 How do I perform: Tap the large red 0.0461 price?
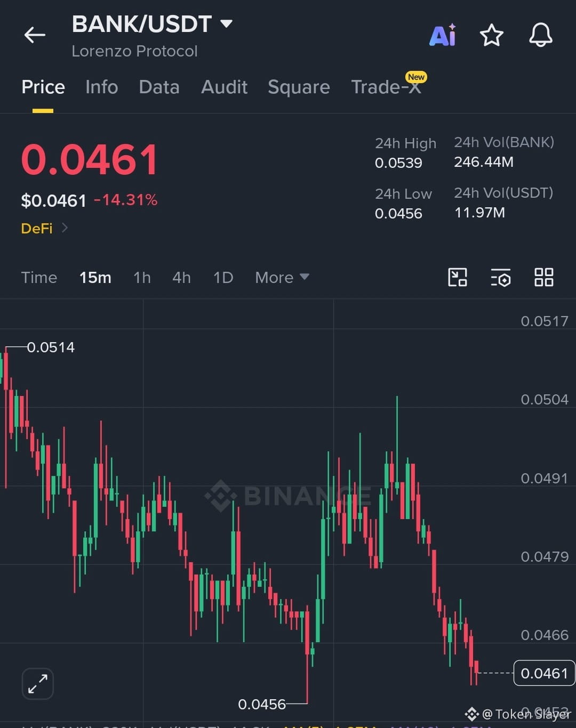90,159
